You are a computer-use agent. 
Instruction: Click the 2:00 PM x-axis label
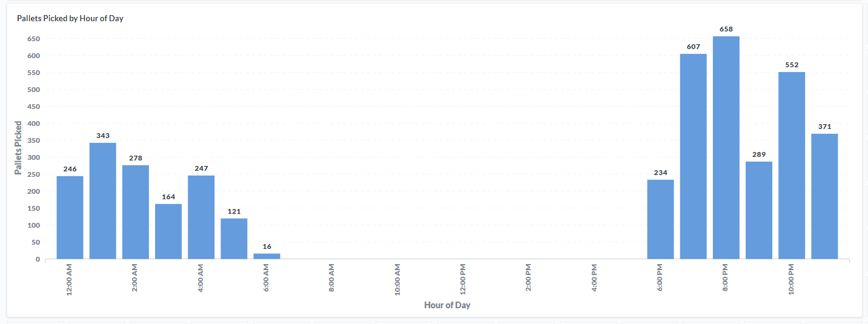tap(528, 277)
